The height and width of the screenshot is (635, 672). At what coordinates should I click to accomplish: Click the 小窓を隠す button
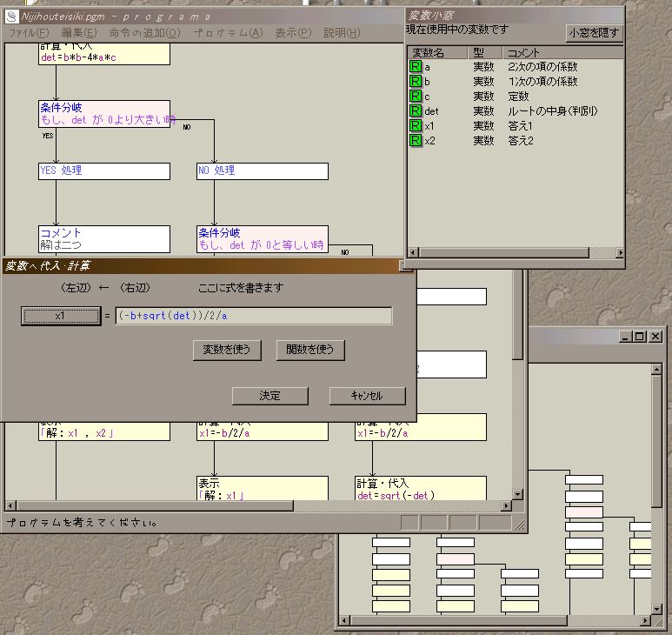594,33
